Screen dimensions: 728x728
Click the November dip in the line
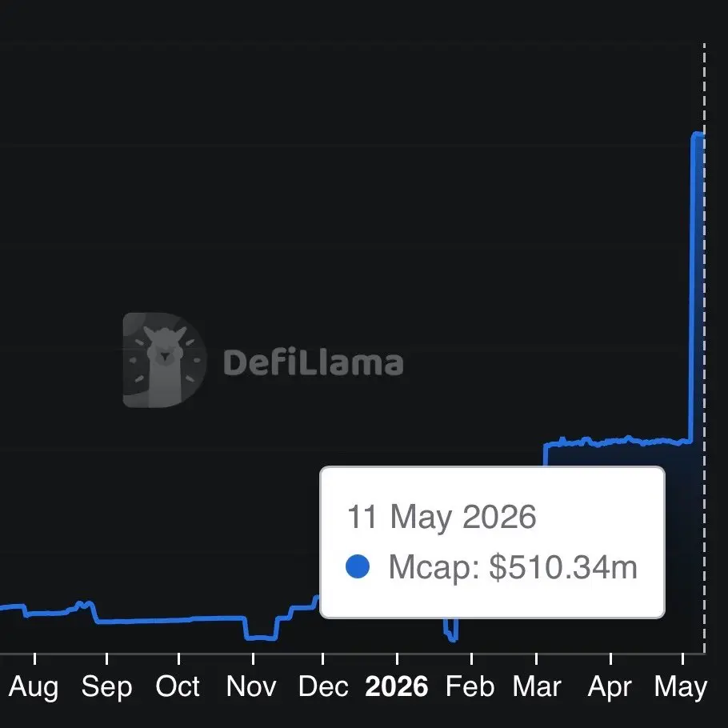(261, 637)
